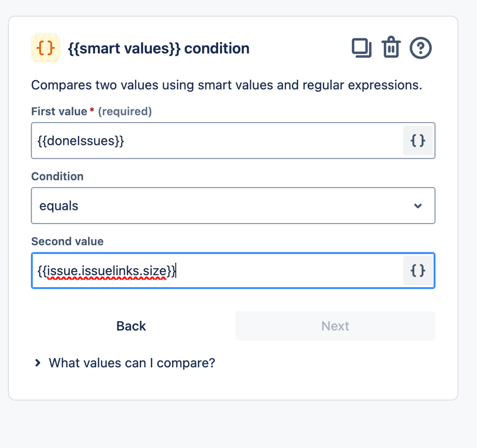
Task: Click the "Second value" field label
Action: [x=67, y=241]
